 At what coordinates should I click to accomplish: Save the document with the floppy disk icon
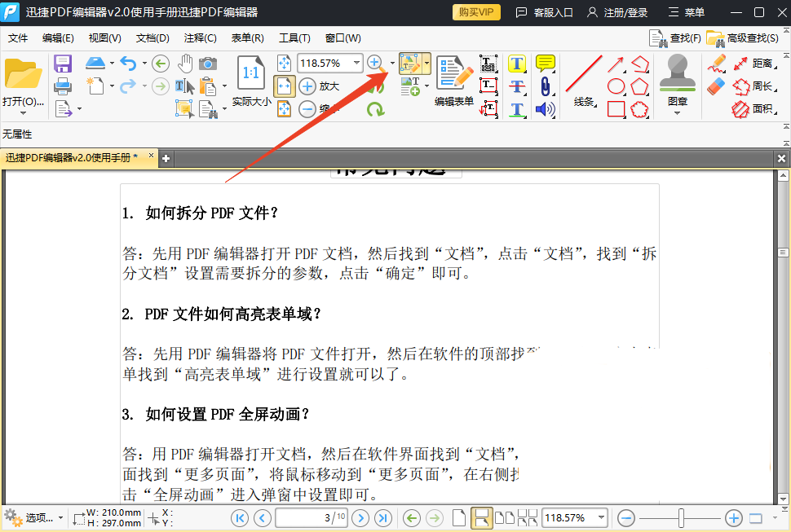pos(63,64)
